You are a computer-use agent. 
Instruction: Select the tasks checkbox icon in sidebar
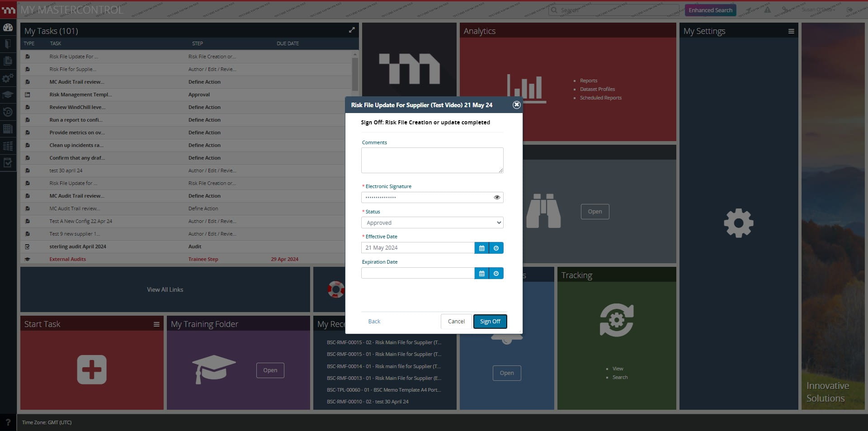8,163
